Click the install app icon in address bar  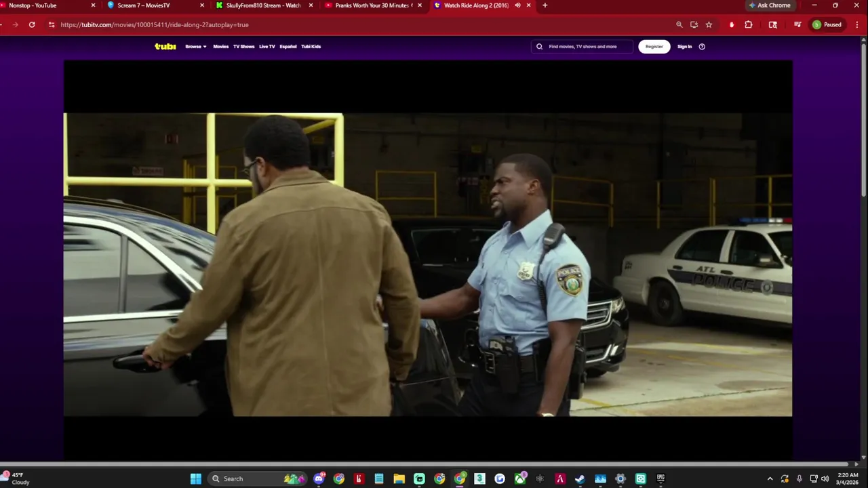[694, 24]
